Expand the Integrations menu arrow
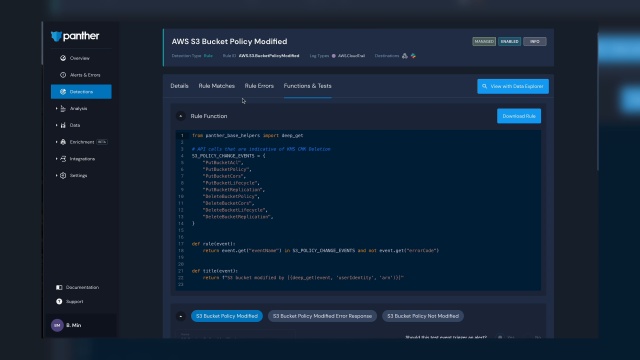Viewport: 640px width, 360px height. pyautogui.click(x=56, y=158)
